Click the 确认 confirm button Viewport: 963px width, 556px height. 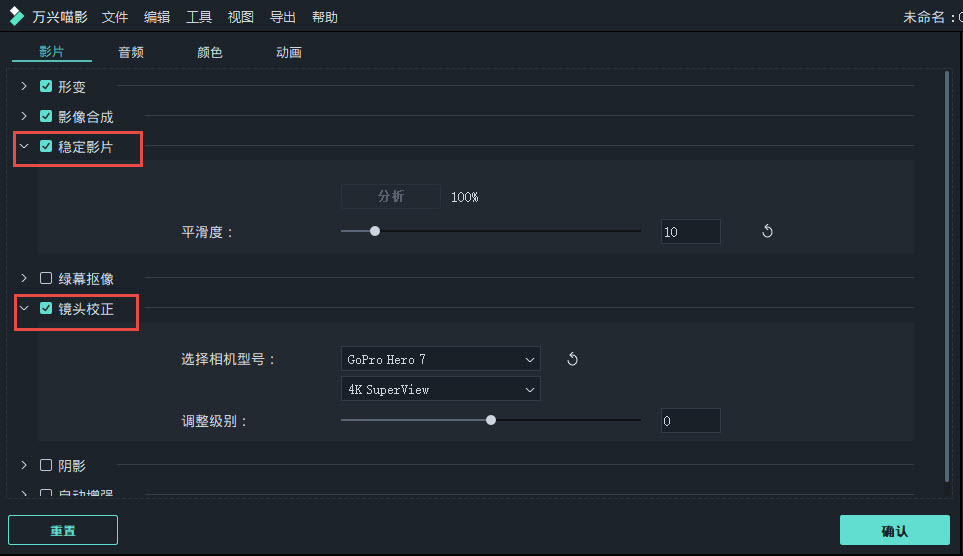tap(895, 530)
